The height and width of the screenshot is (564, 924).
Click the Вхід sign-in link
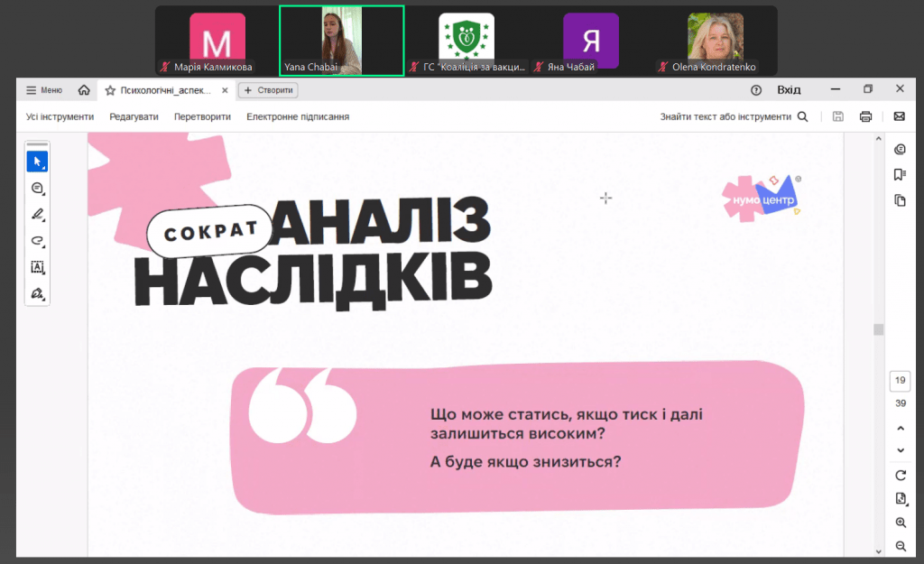click(789, 89)
